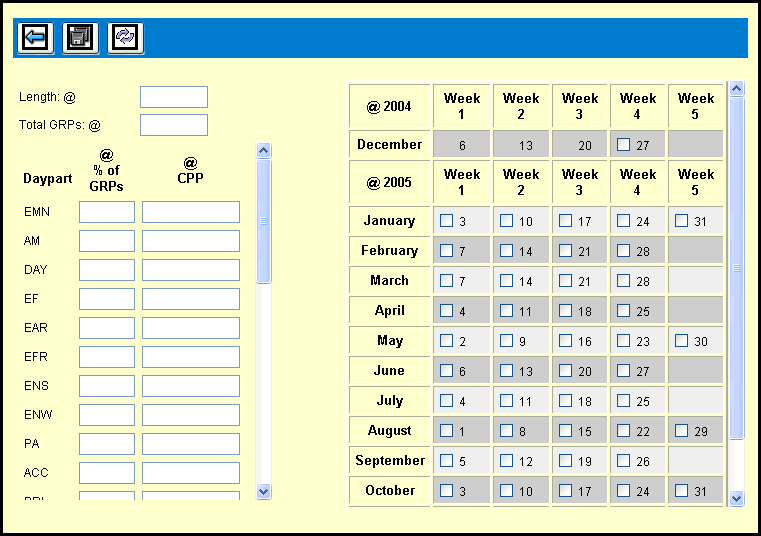Check the July 18 week checkbox

pos(566,401)
